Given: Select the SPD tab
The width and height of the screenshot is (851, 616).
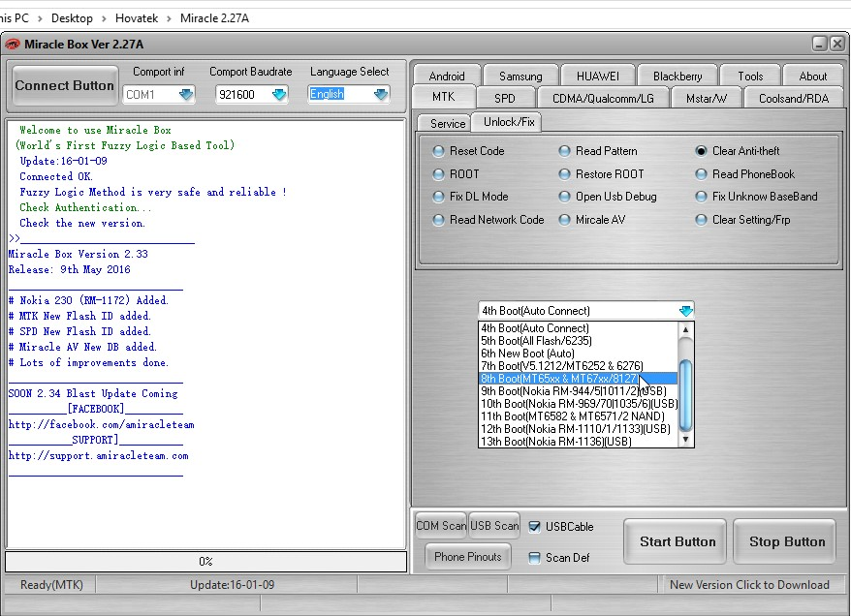Looking at the screenshot, I should [x=505, y=98].
